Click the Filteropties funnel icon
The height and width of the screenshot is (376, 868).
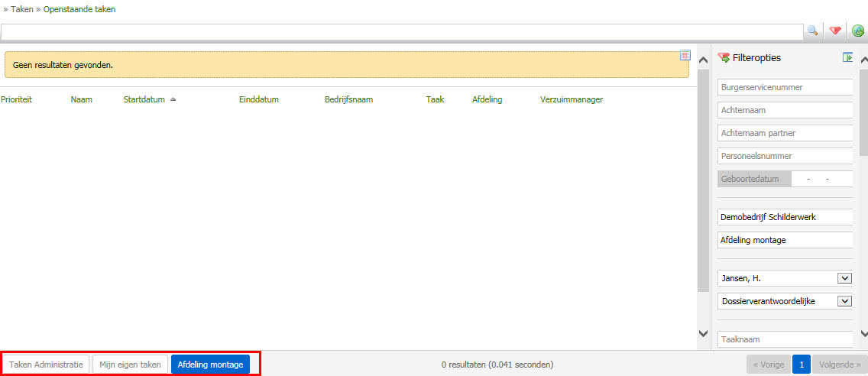click(x=724, y=57)
